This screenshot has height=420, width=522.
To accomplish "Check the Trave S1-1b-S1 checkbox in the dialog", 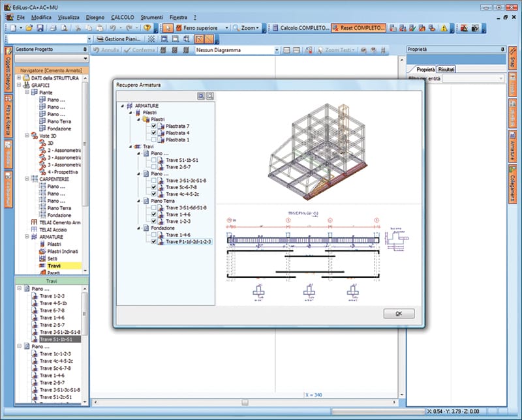I will (154, 160).
